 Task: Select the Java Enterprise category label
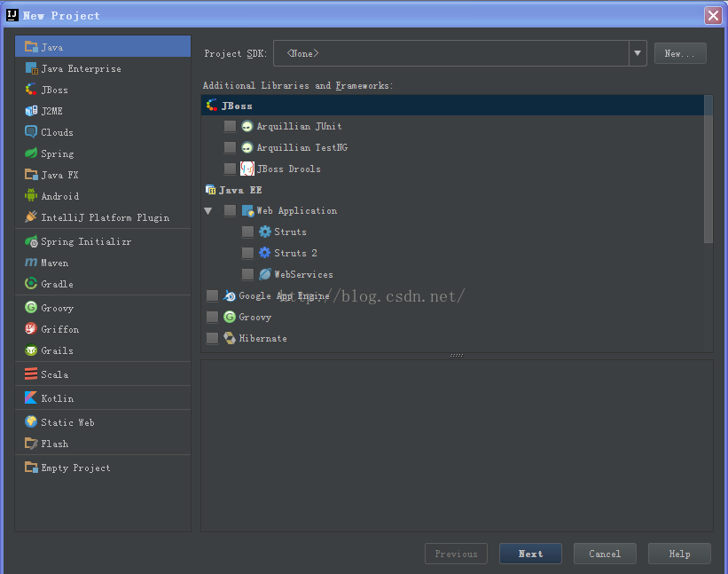point(82,68)
